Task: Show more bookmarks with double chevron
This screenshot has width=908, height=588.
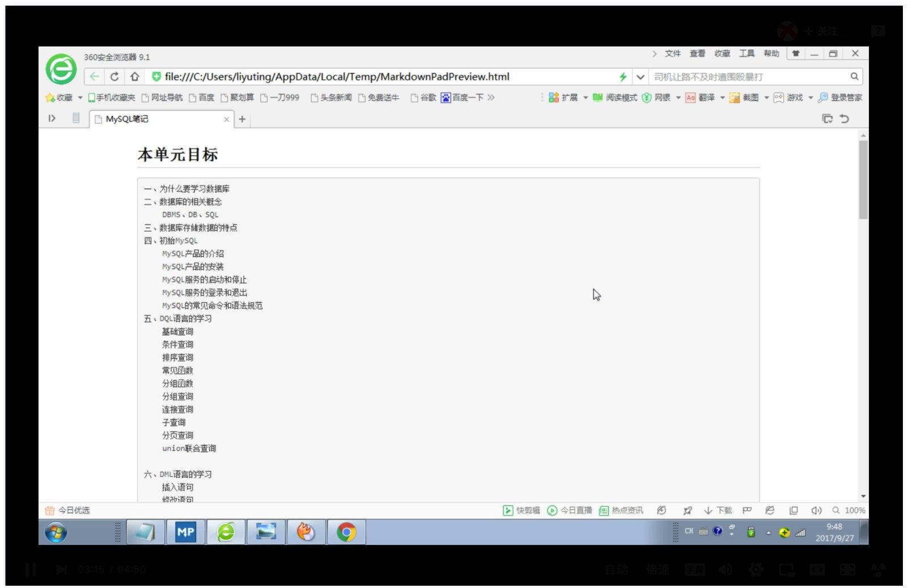Action: point(491,97)
